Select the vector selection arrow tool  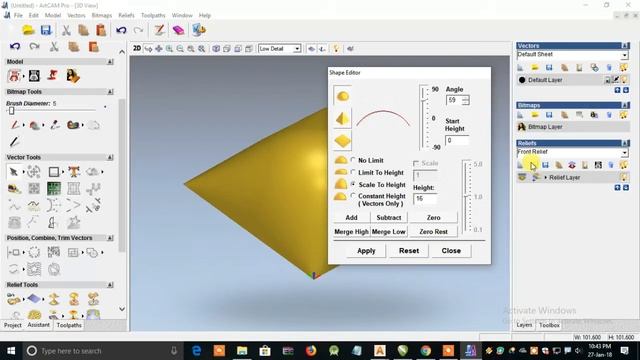pos(13,172)
